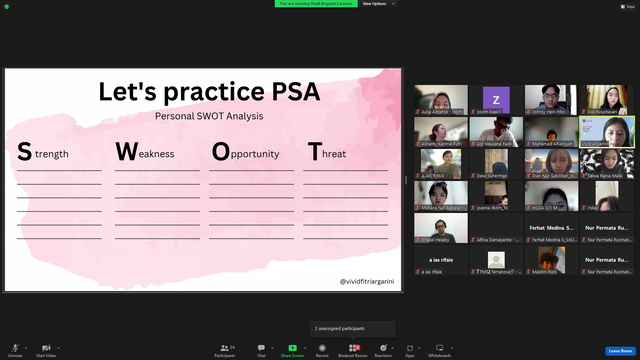
Task: Click the green encryption shield icon
Action: pyautogui.click(x=7, y=7)
